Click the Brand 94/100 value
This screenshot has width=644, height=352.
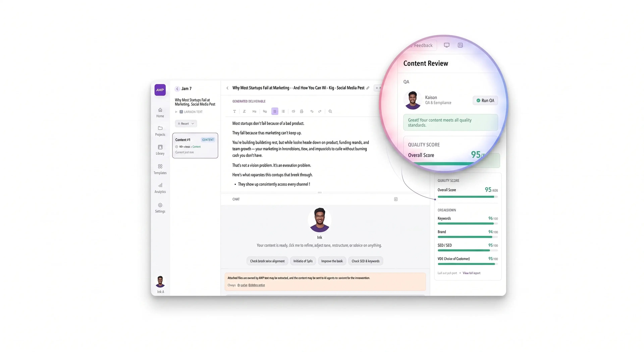point(493,232)
